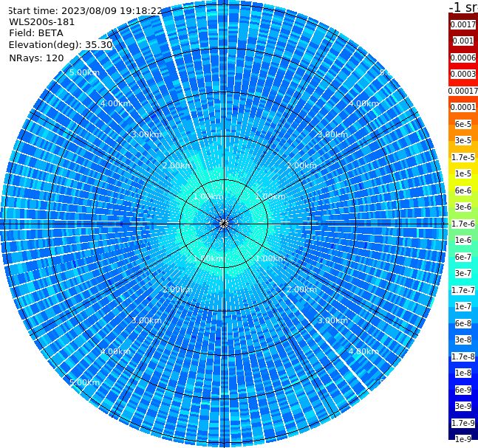Select the 3e-9 colorbar value

tap(463, 406)
